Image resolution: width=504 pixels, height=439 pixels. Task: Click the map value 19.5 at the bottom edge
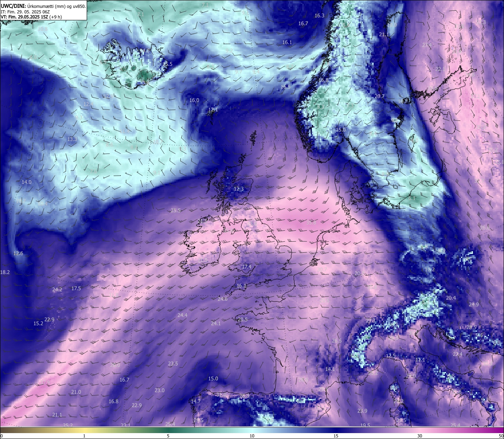click(x=365, y=425)
